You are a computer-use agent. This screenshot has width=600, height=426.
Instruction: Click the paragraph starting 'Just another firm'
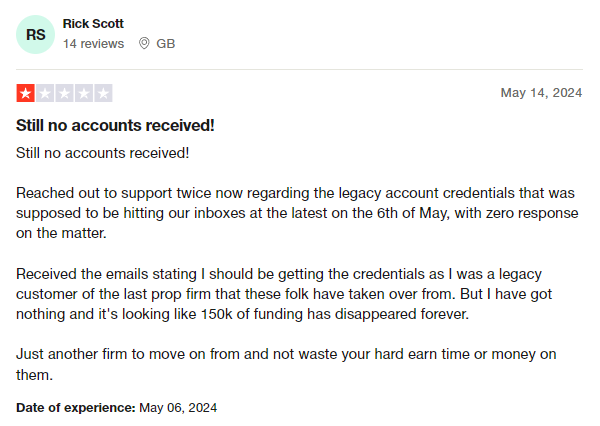click(286, 364)
